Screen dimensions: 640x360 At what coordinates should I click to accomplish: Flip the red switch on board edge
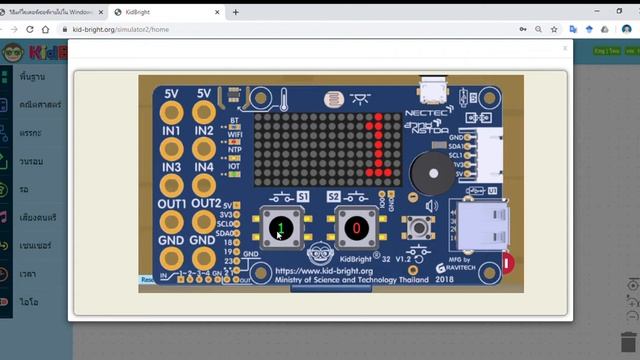(x=507, y=263)
